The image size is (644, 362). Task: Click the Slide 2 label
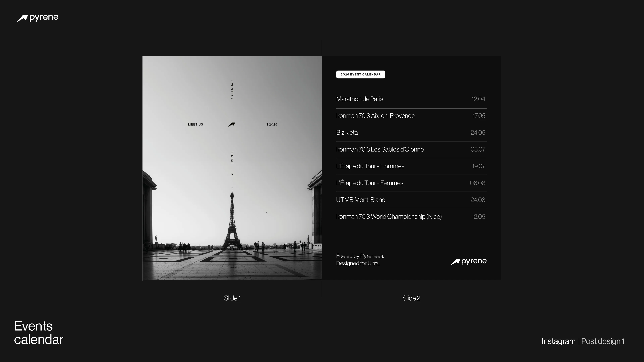click(x=411, y=298)
